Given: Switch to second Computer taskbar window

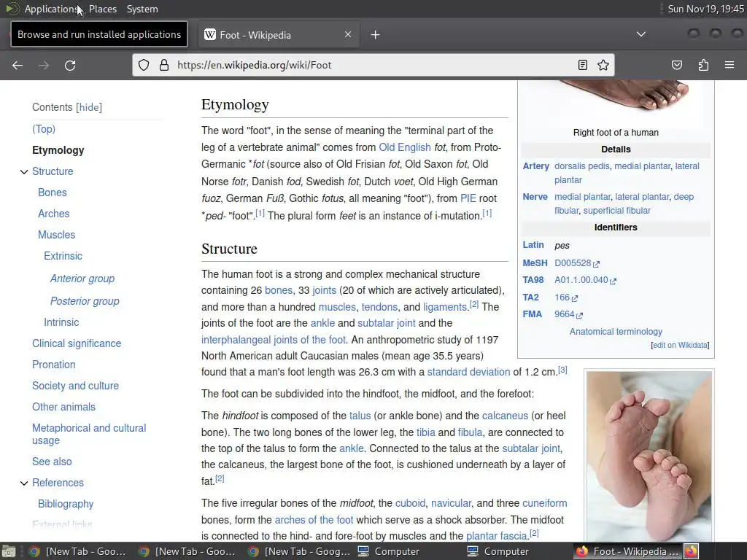Looking at the screenshot, I should tap(498, 551).
